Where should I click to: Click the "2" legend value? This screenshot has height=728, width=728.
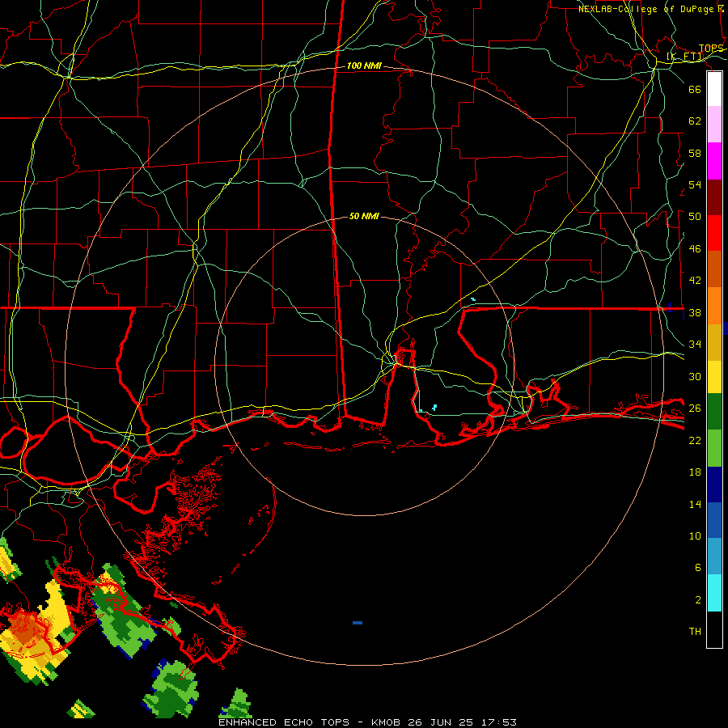pyautogui.click(x=697, y=600)
